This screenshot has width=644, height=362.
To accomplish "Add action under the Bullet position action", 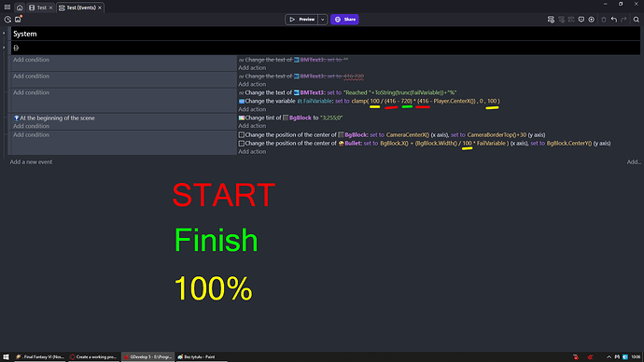I will [x=252, y=151].
